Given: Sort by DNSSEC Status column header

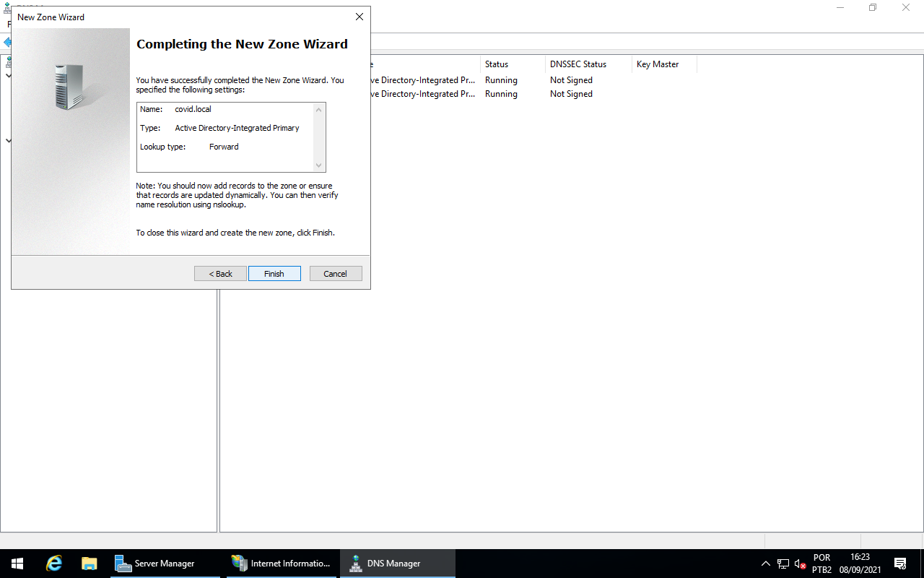Looking at the screenshot, I should [588, 64].
